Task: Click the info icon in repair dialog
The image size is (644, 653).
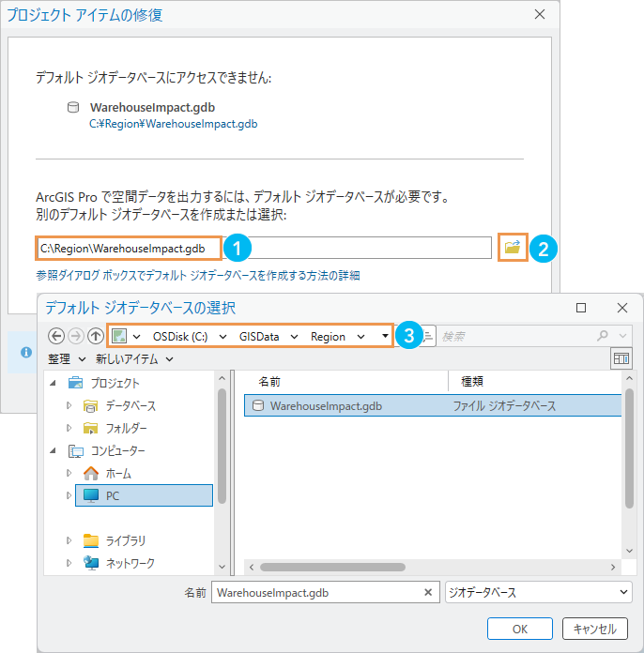Action: [26, 353]
